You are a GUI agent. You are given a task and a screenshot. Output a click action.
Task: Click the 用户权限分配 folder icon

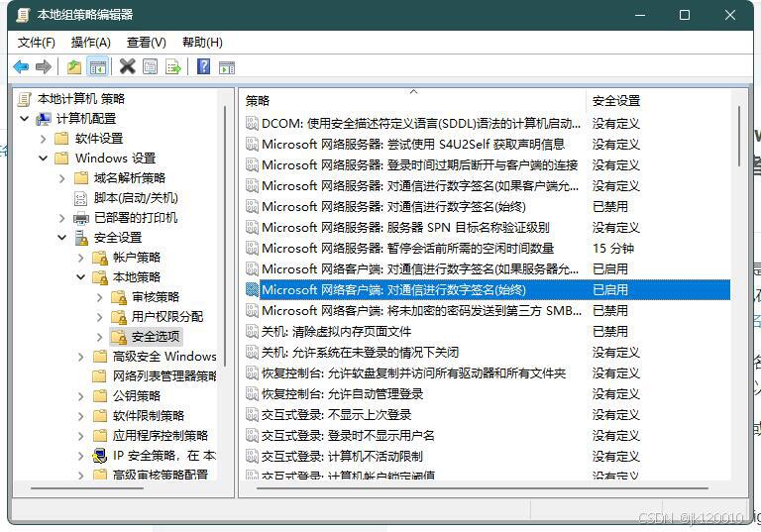tap(119, 317)
